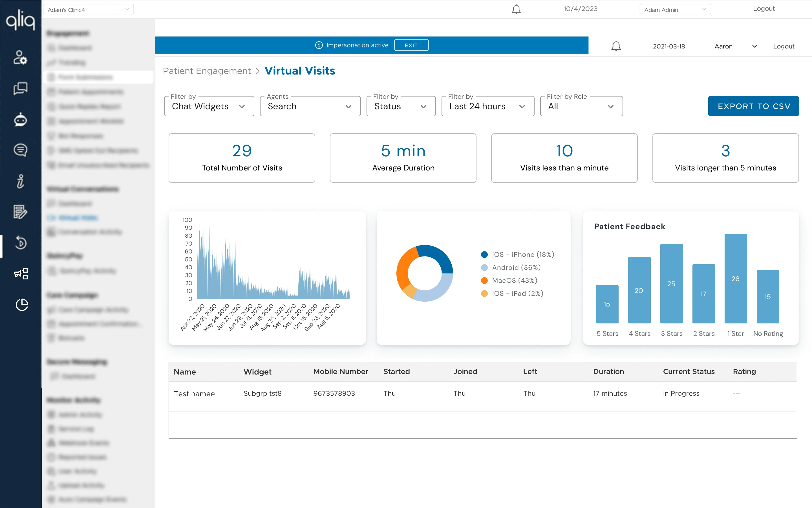Click the EXIT impersonation button

[411, 45]
